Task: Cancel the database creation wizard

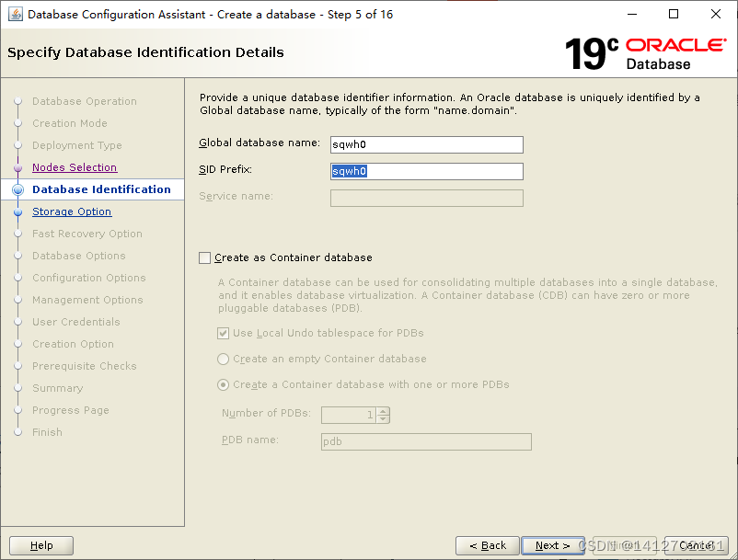Action: pos(696,545)
